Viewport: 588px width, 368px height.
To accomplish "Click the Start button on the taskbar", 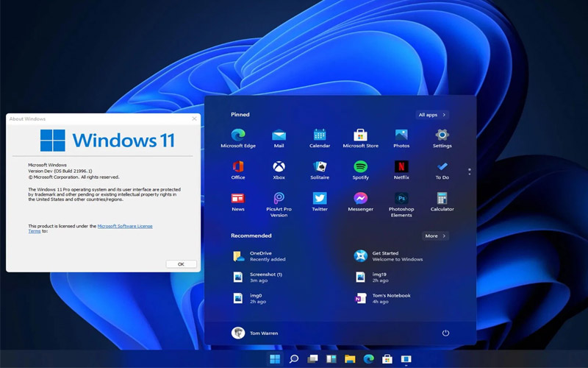I will (275, 359).
